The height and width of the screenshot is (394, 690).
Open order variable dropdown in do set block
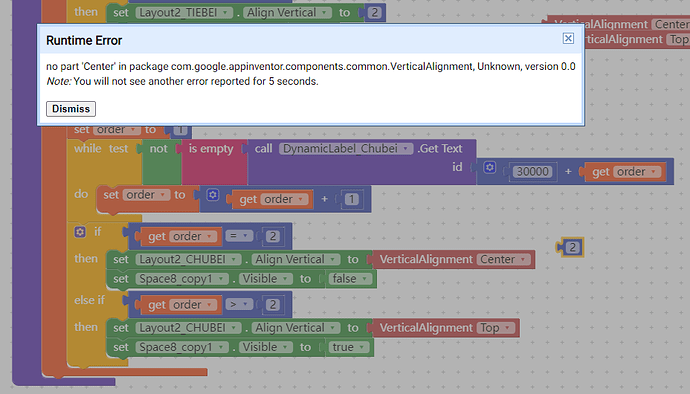pyautogui.click(x=146, y=195)
